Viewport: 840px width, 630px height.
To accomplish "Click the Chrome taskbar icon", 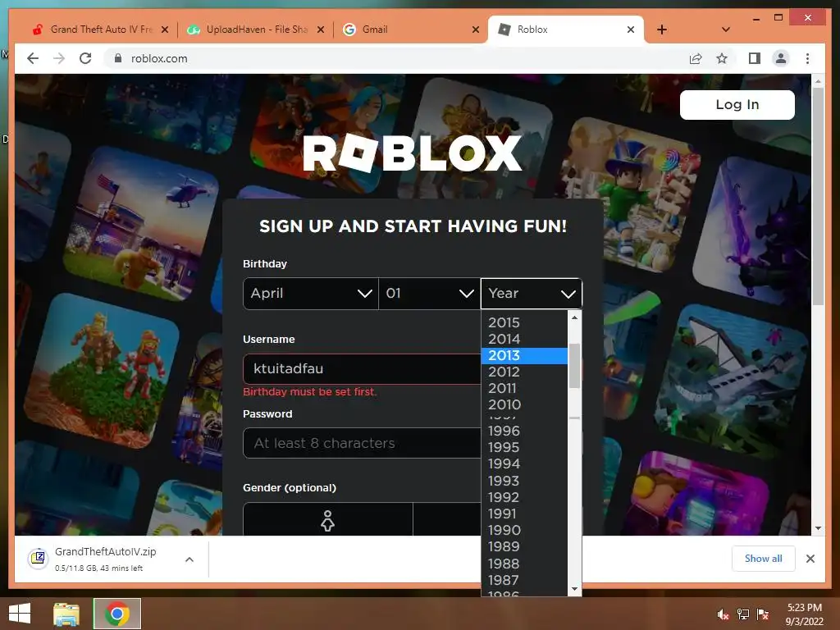I will 117,614.
